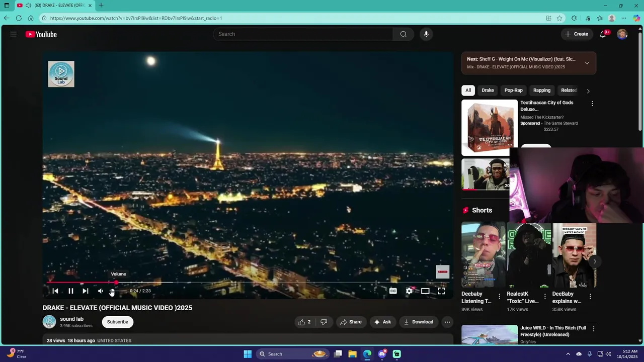Open a new browser tab
This screenshot has height=362, width=644.
click(x=101, y=6)
